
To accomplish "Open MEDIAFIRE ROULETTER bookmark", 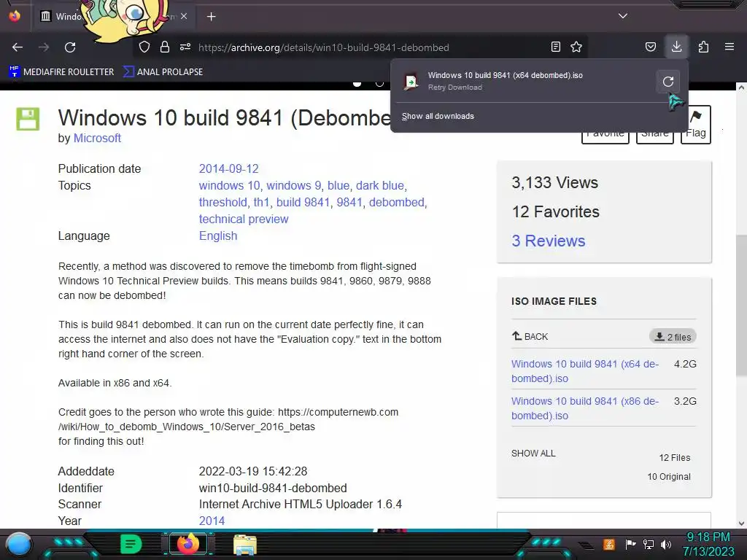I will [61, 72].
